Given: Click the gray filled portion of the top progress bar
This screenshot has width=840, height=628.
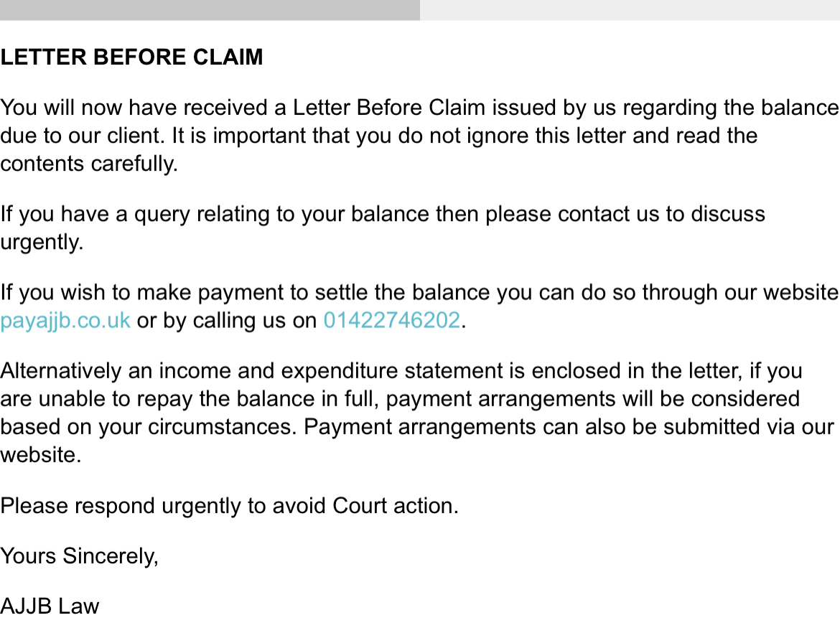Looking at the screenshot, I should click(210, 9).
